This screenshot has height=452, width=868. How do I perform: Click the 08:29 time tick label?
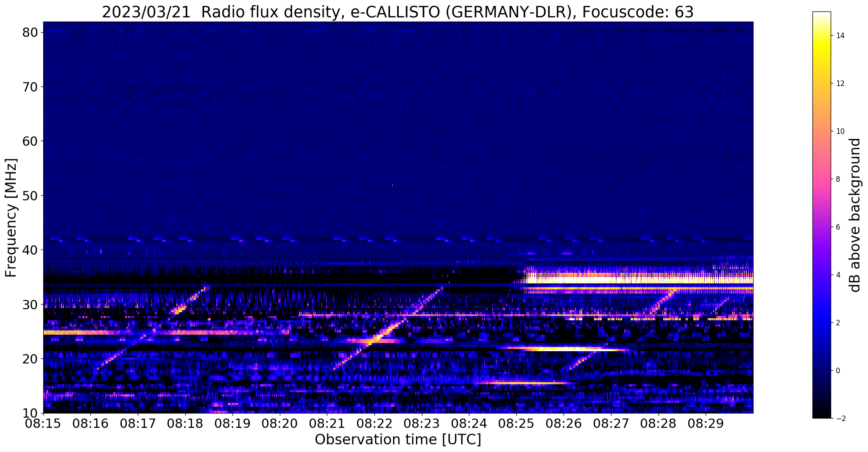706,424
